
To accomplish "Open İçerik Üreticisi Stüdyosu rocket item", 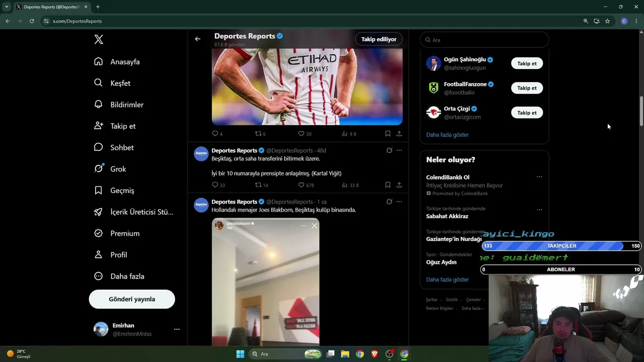I will click(x=134, y=212).
